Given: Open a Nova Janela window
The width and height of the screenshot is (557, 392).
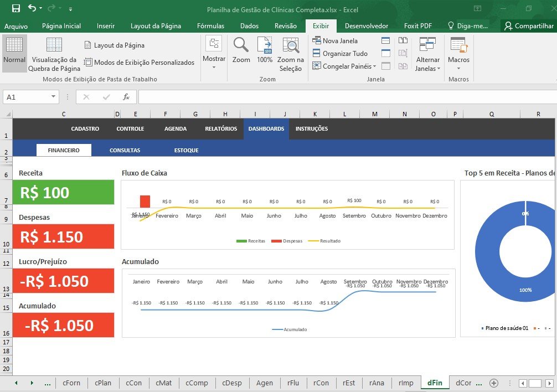Looking at the screenshot, I should 335,40.
